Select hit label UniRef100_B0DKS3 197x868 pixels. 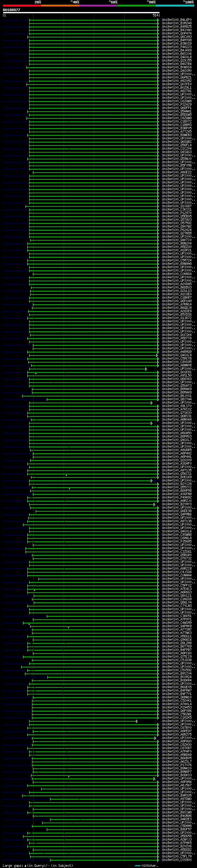coord(176,775)
